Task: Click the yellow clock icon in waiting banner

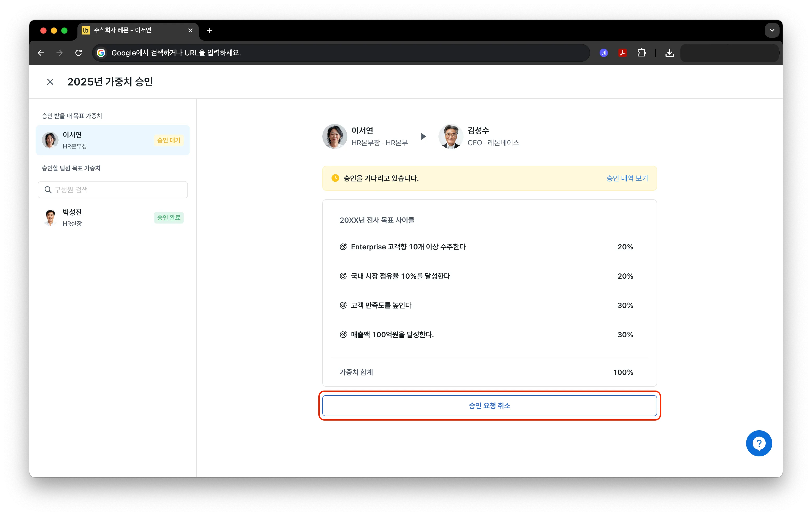Action: [335, 178]
